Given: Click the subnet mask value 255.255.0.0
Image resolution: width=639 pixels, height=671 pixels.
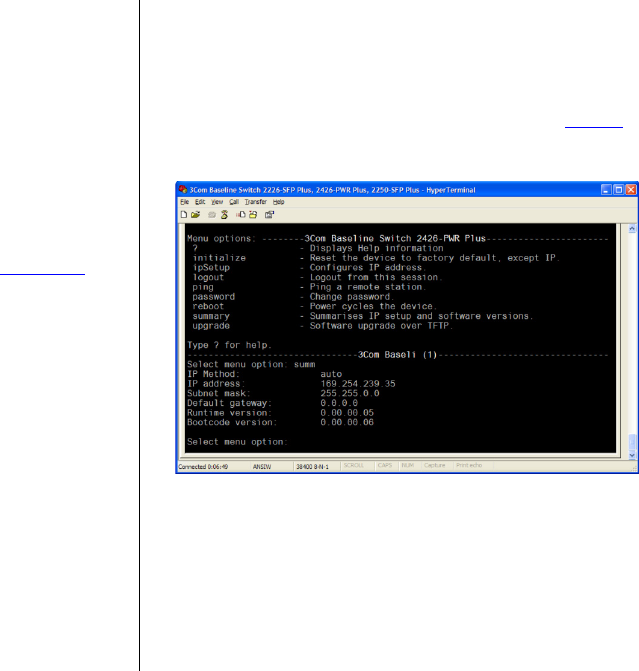Looking at the screenshot, I should click(350, 393).
